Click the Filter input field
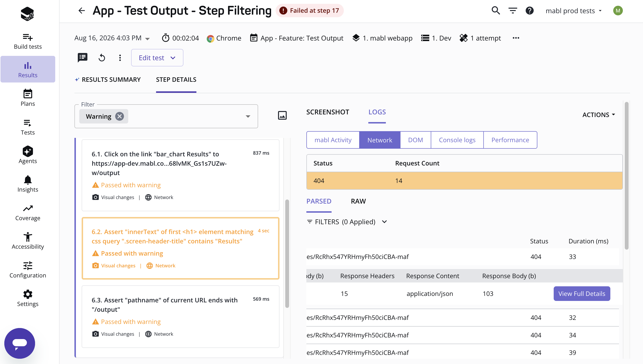This screenshot has width=643, height=364. (x=166, y=116)
